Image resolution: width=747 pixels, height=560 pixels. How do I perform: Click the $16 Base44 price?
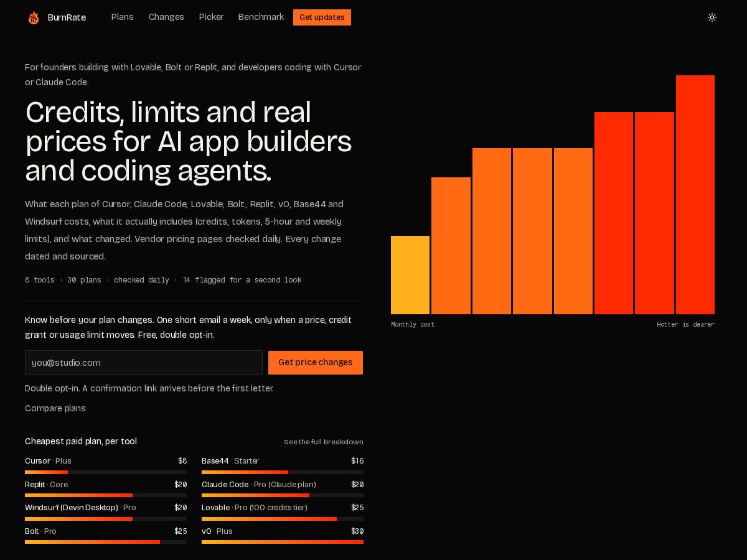point(357,461)
